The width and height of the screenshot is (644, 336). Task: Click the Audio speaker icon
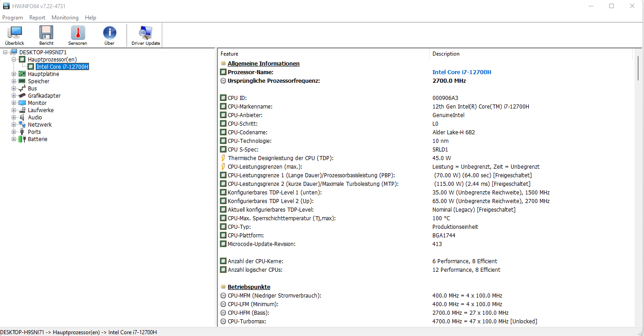pyautogui.click(x=22, y=118)
